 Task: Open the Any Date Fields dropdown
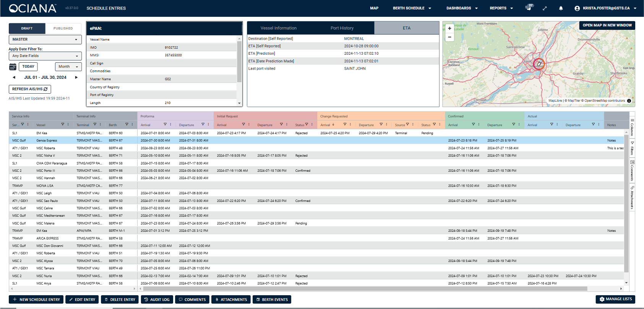point(45,56)
